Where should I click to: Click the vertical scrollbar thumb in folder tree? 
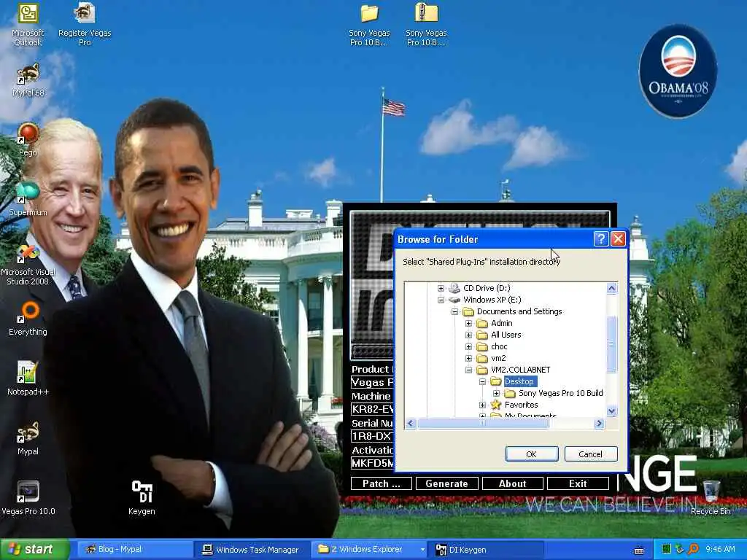(612, 344)
